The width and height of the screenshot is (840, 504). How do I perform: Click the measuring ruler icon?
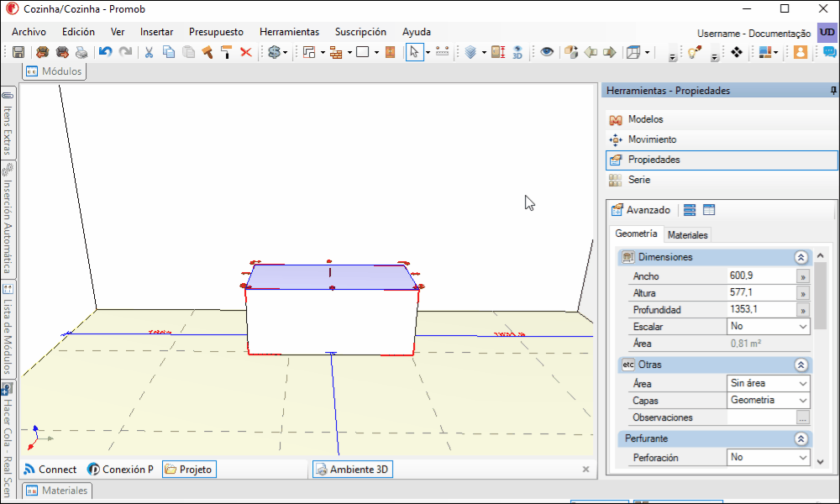(x=443, y=52)
